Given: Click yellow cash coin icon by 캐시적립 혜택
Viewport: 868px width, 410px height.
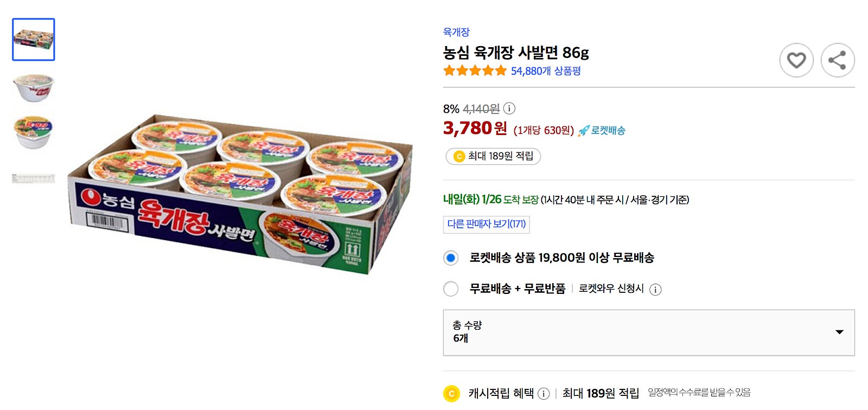Looking at the screenshot, I should (x=451, y=394).
